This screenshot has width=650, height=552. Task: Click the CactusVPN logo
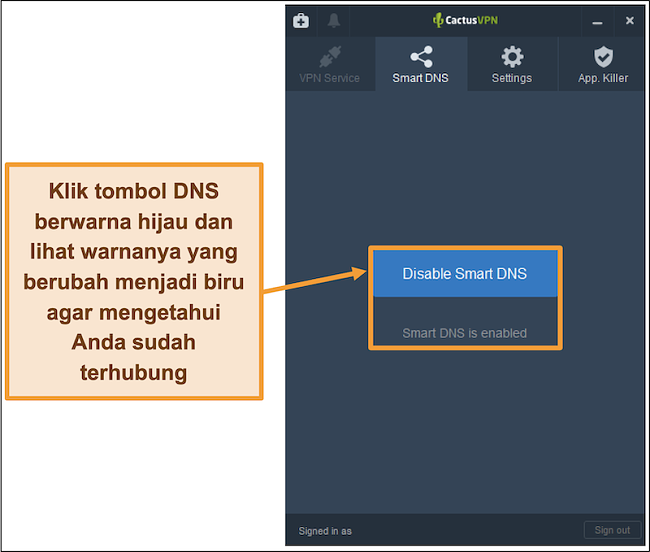[465, 20]
